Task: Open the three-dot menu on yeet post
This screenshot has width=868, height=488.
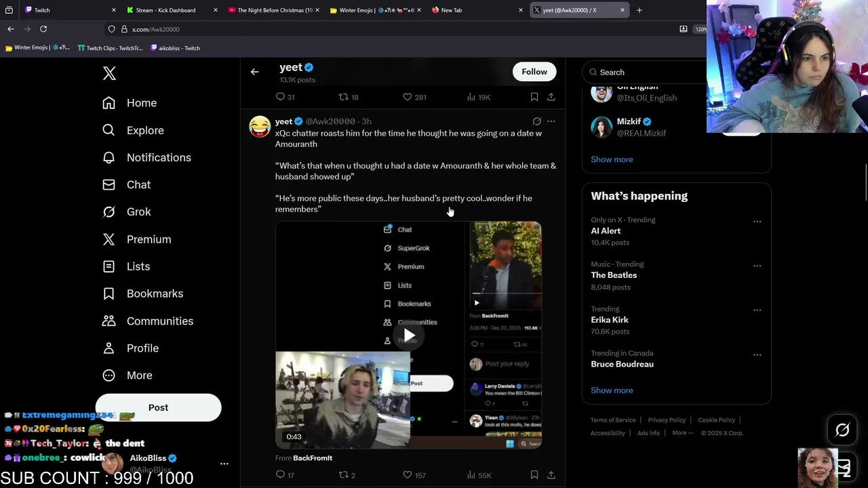Action: click(551, 121)
